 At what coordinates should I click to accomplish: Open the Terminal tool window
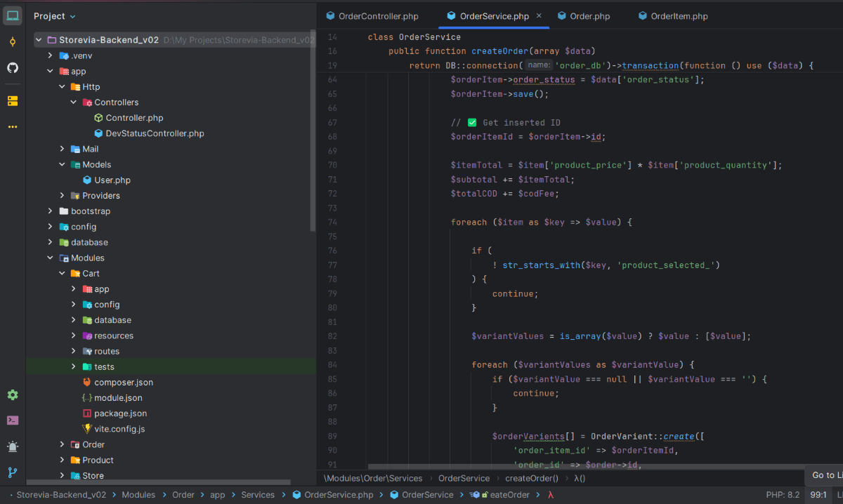[x=13, y=420]
